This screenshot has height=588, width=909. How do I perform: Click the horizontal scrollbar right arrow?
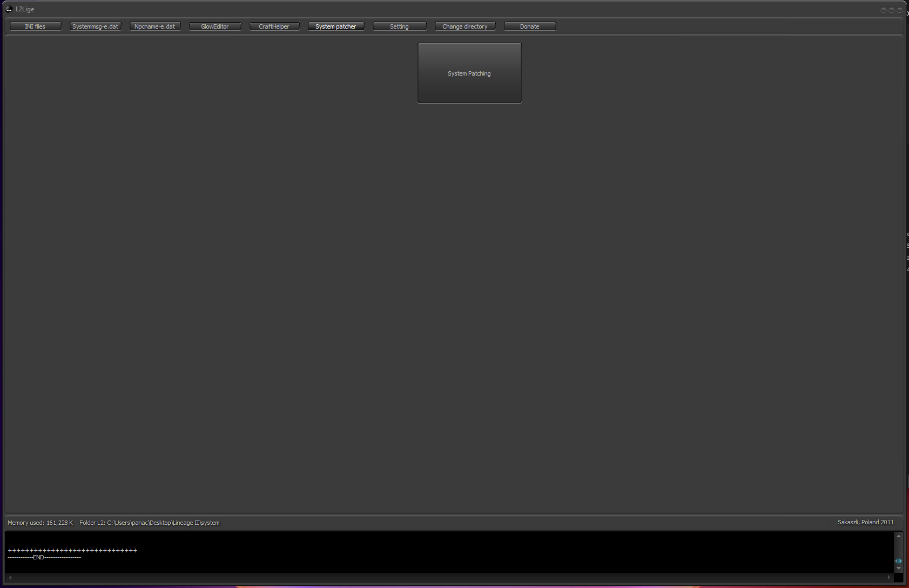889,577
